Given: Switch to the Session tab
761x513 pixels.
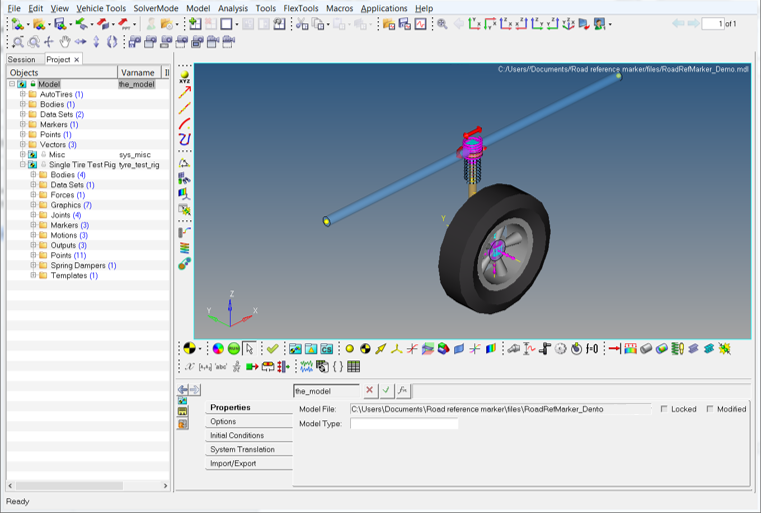Looking at the screenshot, I should click(x=21, y=60).
